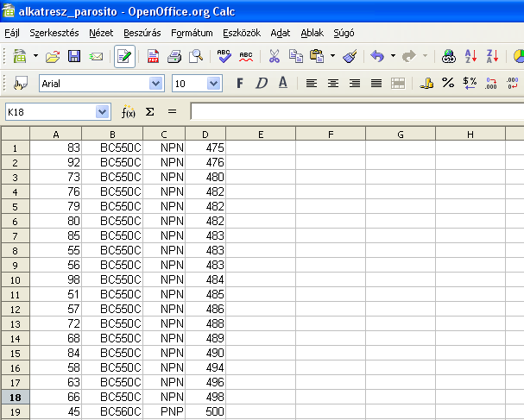This screenshot has width=524, height=420.
Task: Click the Select All corner box
Action: (x=16, y=134)
